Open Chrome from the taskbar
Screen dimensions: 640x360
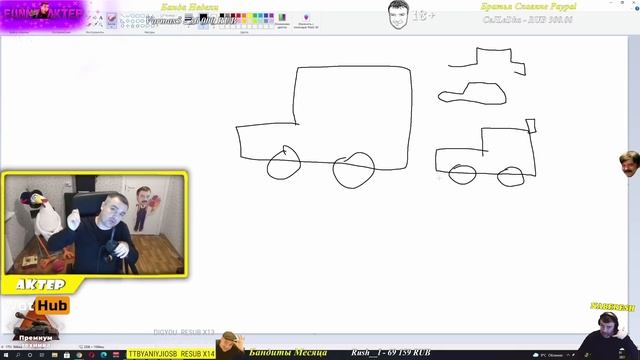(x=79, y=355)
